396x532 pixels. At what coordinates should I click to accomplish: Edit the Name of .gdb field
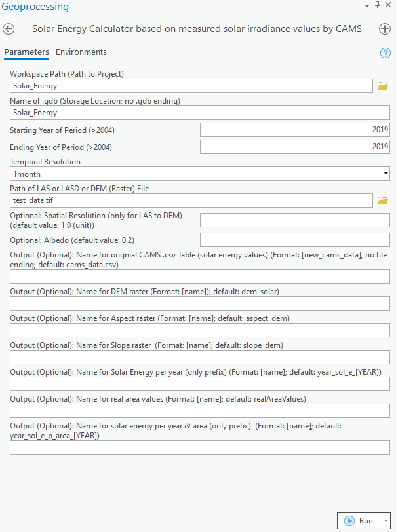point(197,113)
